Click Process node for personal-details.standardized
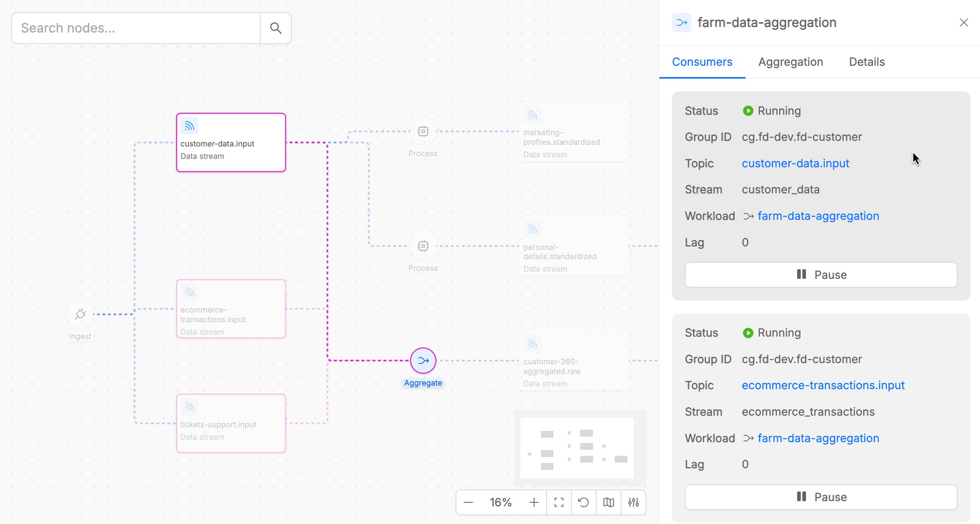This screenshot has height=524, width=980. click(423, 246)
